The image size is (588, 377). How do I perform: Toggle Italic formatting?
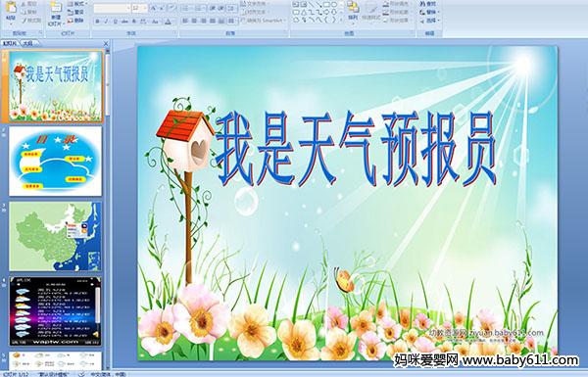point(106,22)
